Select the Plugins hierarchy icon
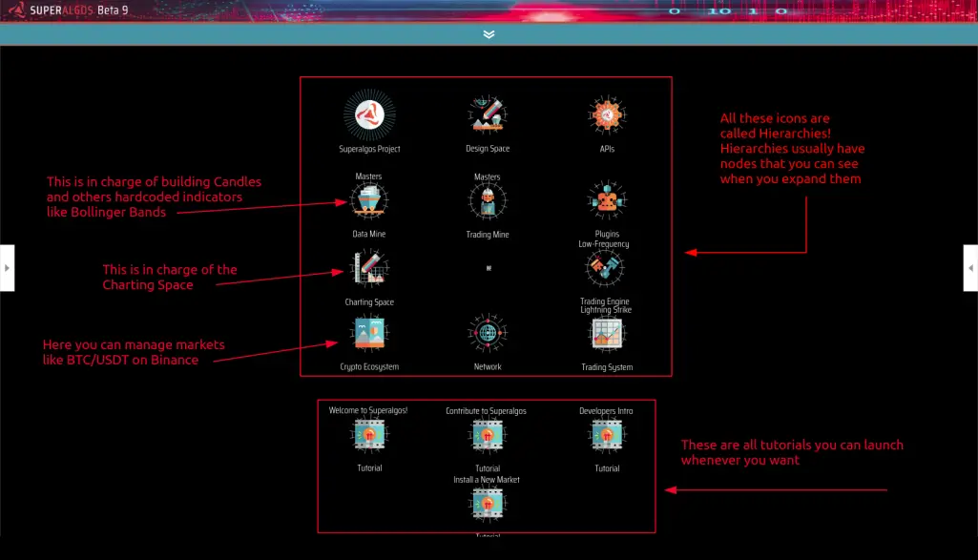This screenshot has height=560, width=978. [607, 200]
